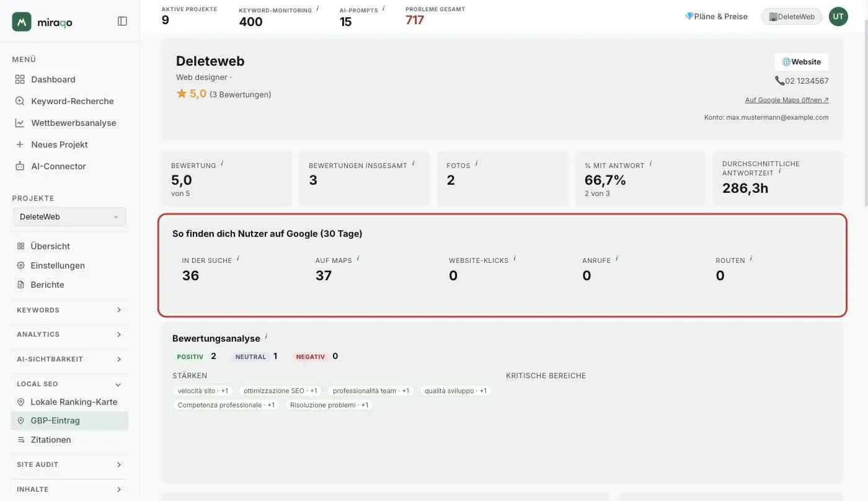Image resolution: width=868 pixels, height=501 pixels.
Task: Collapse the sidebar with the panel toggle icon
Action: 122,21
